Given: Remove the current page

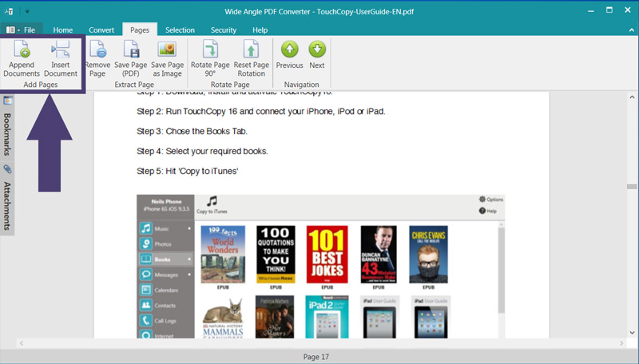Looking at the screenshot, I should click(x=97, y=58).
